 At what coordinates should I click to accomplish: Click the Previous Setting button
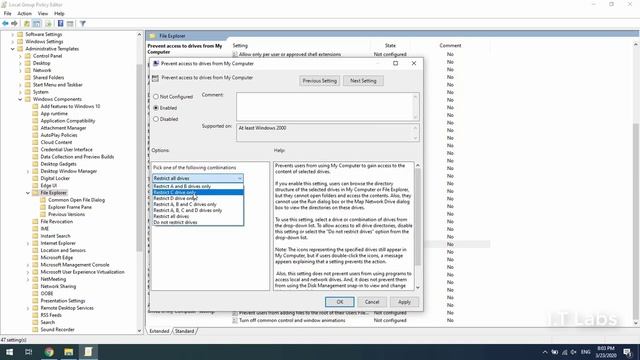320,81
